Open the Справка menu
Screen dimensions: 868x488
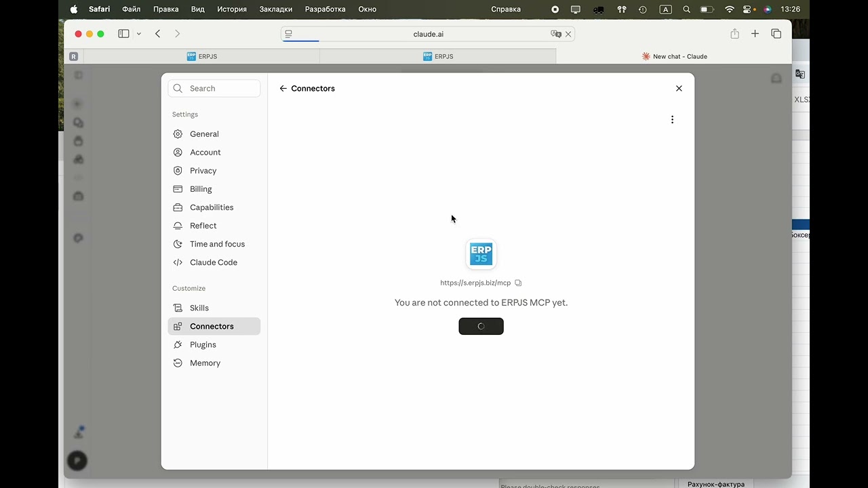506,9
